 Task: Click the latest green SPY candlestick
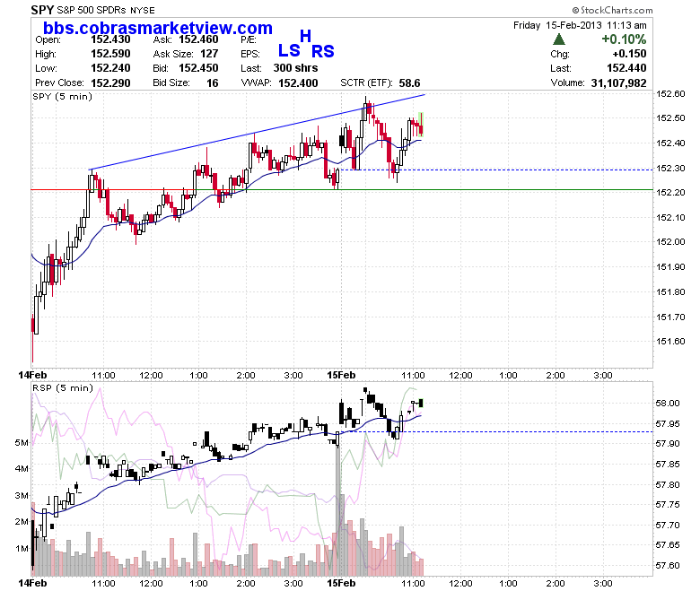[x=421, y=124]
